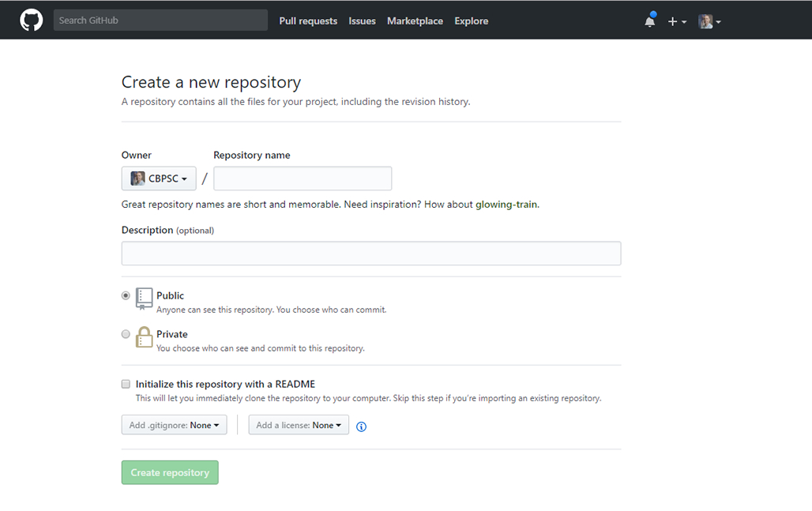Click the Public option label
This screenshot has width=812, height=511.
tap(170, 295)
